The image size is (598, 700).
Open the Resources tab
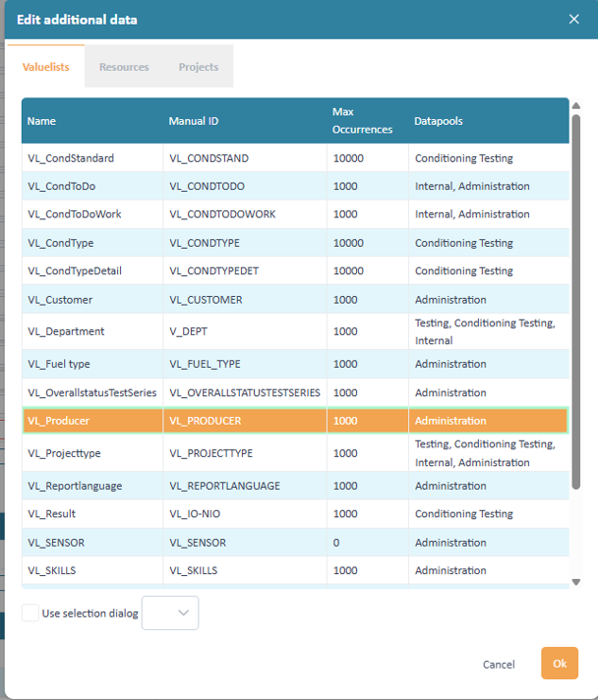[x=124, y=67]
